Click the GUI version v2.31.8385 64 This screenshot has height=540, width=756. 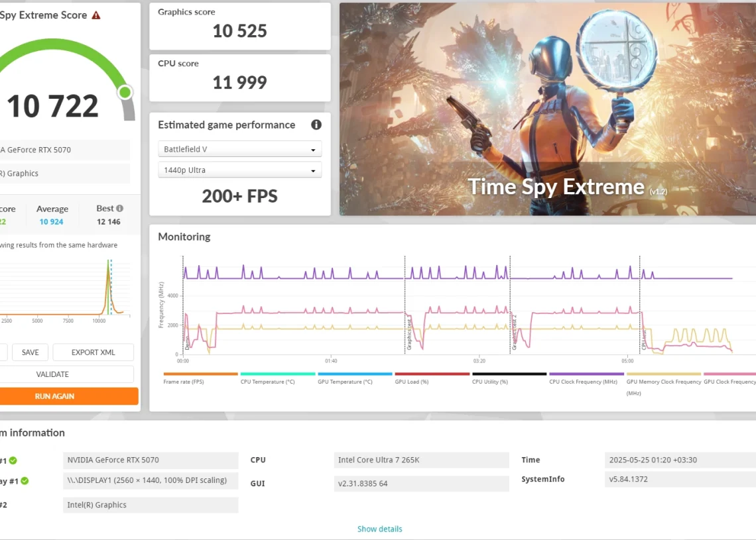421,484
